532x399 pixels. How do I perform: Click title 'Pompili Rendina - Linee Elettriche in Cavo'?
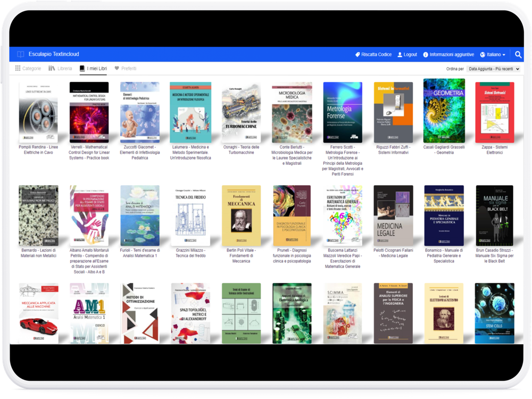pos(38,149)
